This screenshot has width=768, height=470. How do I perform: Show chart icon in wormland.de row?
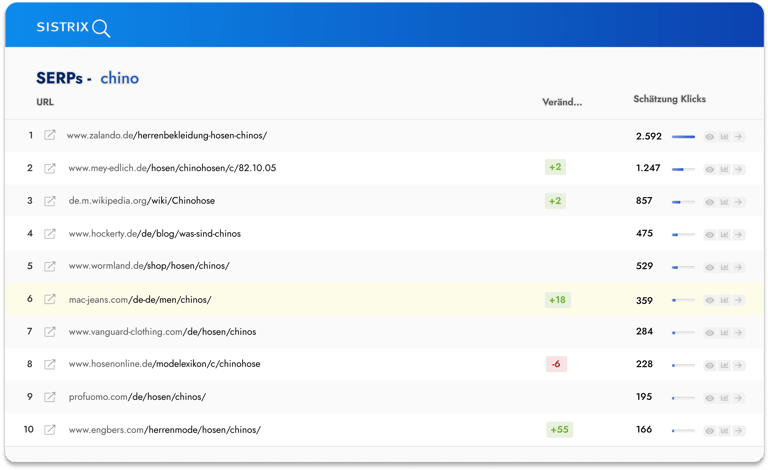click(x=724, y=267)
